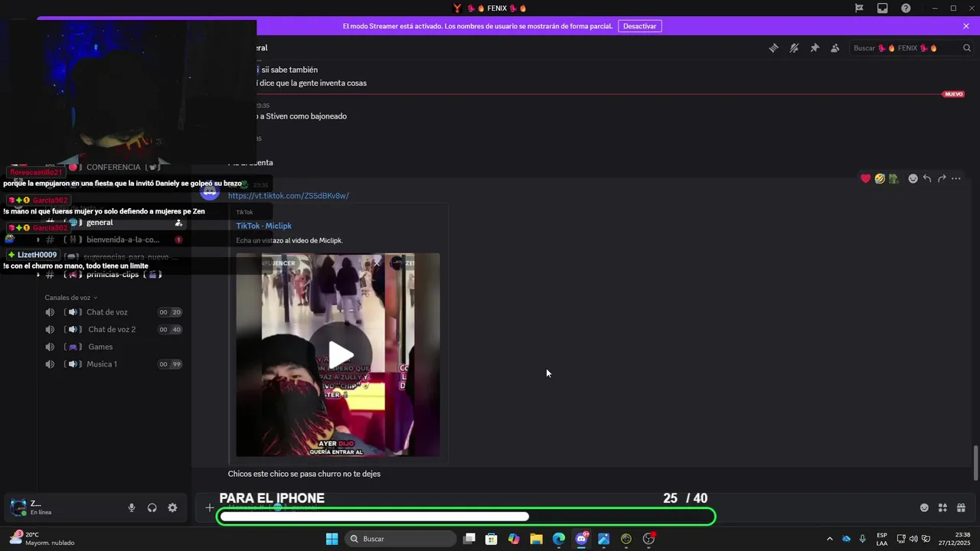The width and height of the screenshot is (980, 551).
Task: Open Windows Start button
Action: 332,539
